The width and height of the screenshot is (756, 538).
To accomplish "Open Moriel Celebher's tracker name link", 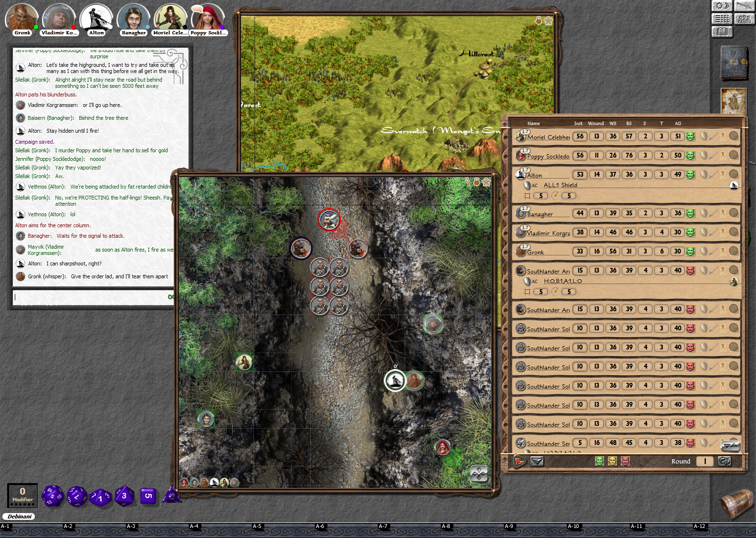I will coord(548,137).
